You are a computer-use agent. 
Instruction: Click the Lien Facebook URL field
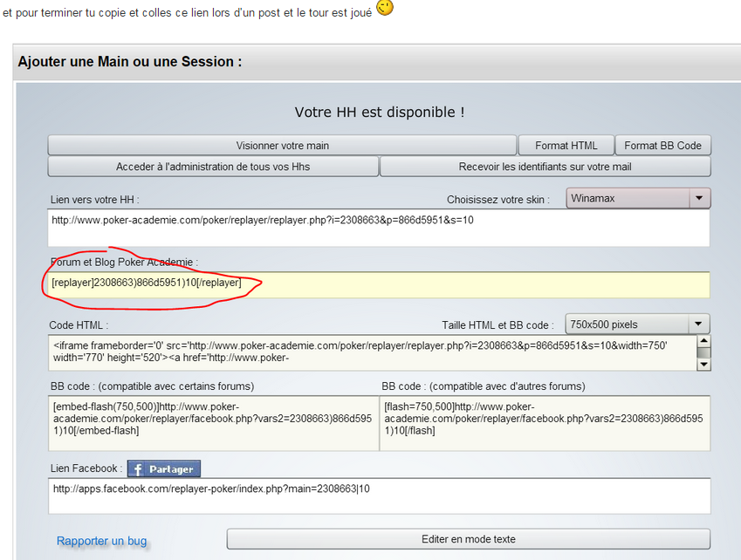(x=380, y=495)
